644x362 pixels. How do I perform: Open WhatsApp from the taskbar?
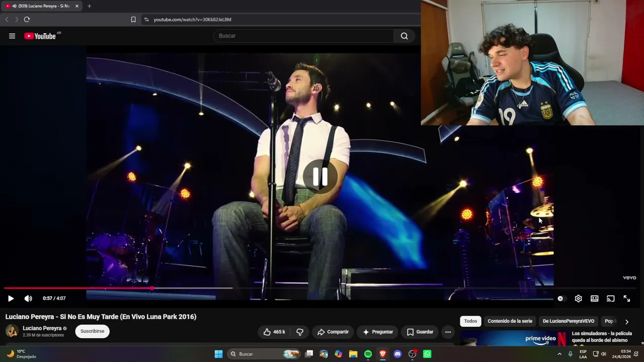[427, 354]
